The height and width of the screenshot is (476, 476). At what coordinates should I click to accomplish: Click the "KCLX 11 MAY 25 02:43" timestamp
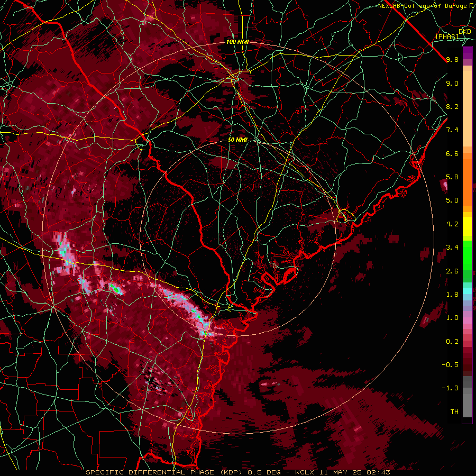point(342,472)
